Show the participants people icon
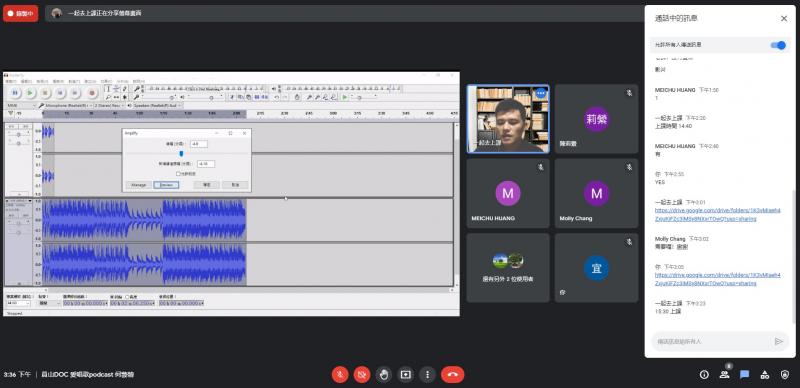This screenshot has height=388, width=800. click(x=724, y=375)
